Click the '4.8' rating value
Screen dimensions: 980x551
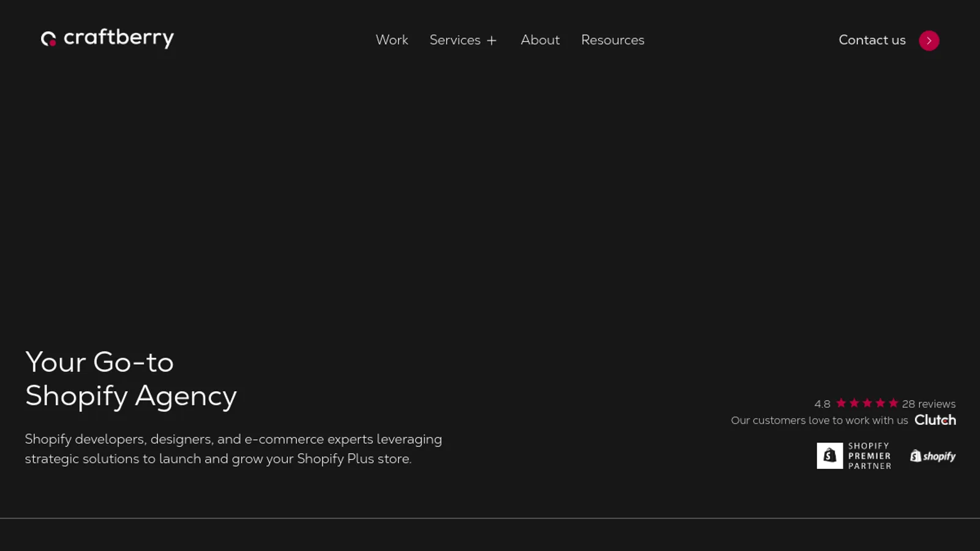click(823, 404)
